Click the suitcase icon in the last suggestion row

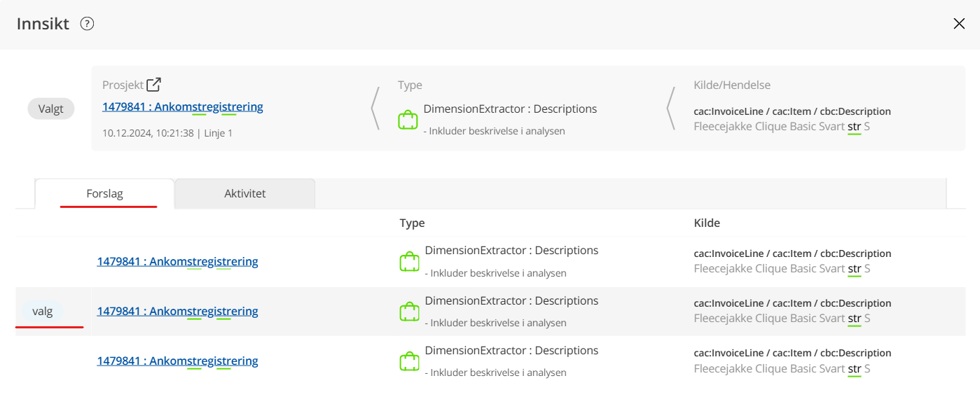tap(409, 361)
